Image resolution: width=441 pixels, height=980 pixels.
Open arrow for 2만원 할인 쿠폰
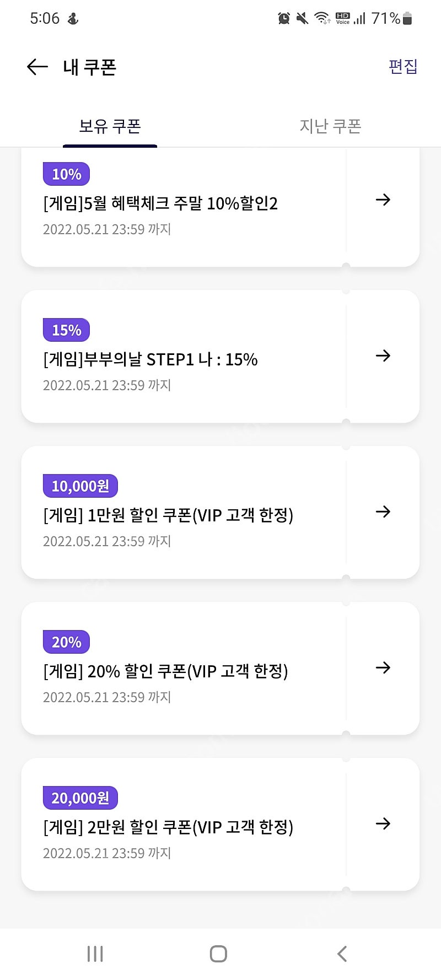[x=383, y=823]
